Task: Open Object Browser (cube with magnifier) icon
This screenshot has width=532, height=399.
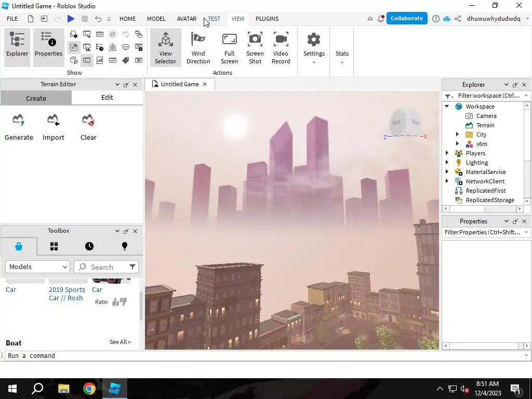Action: (x=74, y=60)
